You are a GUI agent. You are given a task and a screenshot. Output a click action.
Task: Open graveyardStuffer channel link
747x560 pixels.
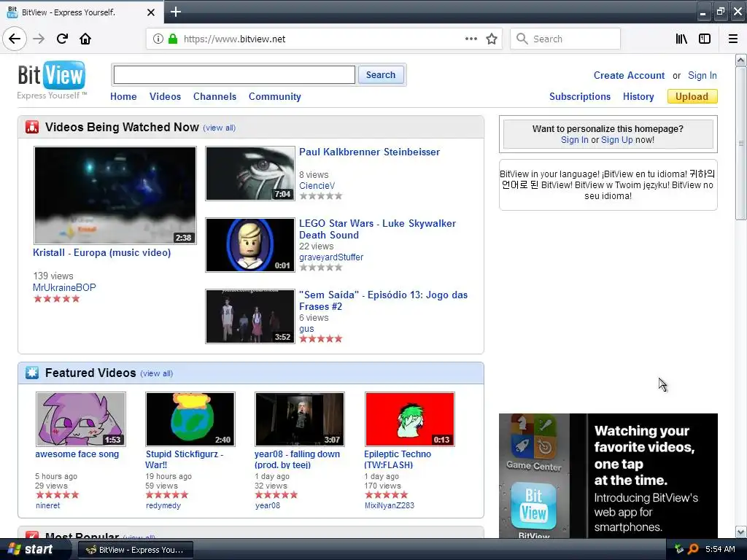[331, 257]
